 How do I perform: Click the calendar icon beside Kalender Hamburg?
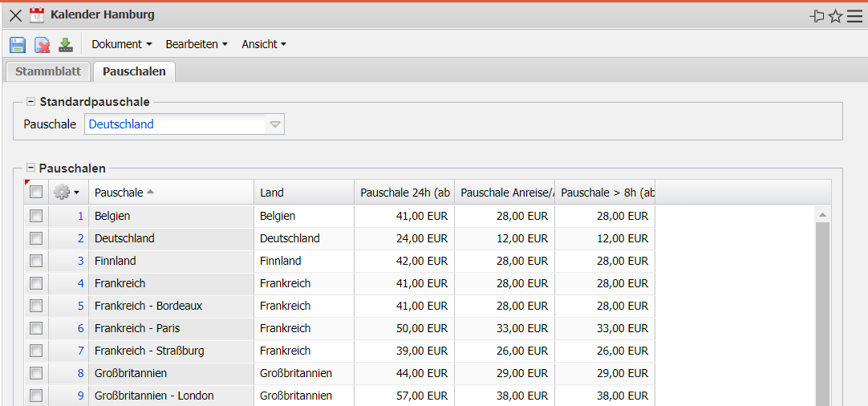coord(37,15)
